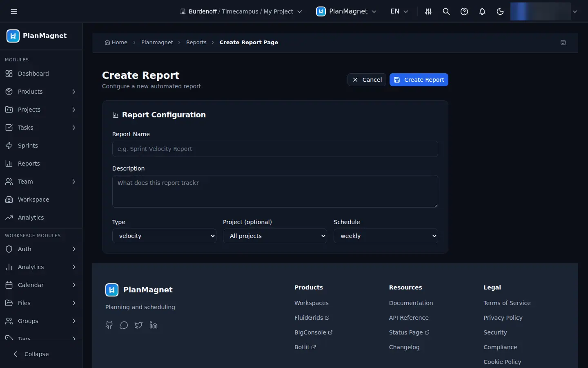The image size is (588, 368).
Task: Click the Files folder icon
Action: (9, 303)
